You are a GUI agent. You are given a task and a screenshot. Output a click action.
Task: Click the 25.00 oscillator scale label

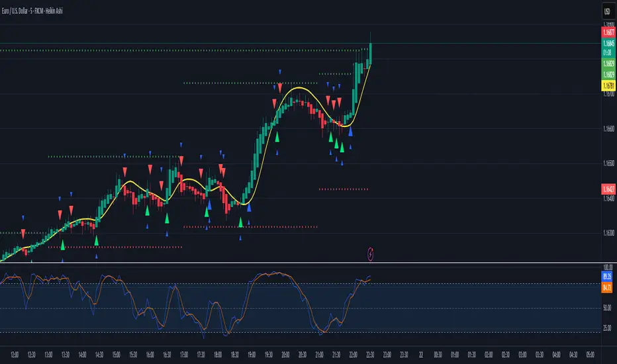[x=607, y=328]
